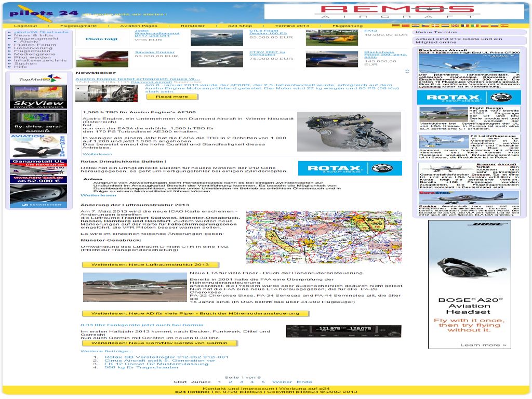This screenshot has height=399, width=532.
Task: Open Hilfe in sidebar
Action: pyautogui.click(x=20, y=66)
